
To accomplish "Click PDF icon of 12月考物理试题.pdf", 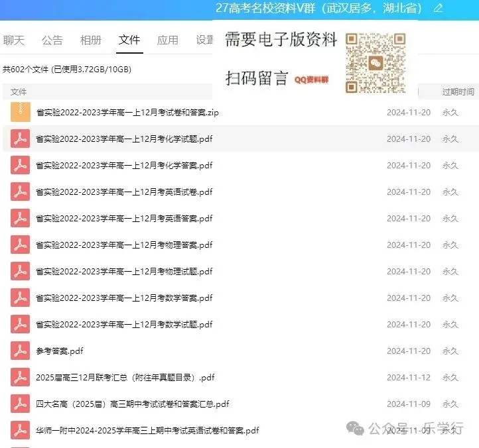I will point(20,271).
